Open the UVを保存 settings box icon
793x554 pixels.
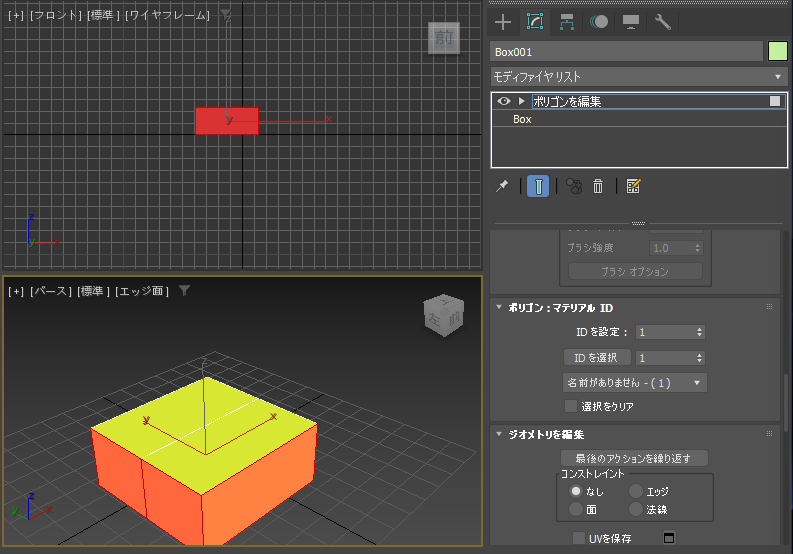pos(669,538)
